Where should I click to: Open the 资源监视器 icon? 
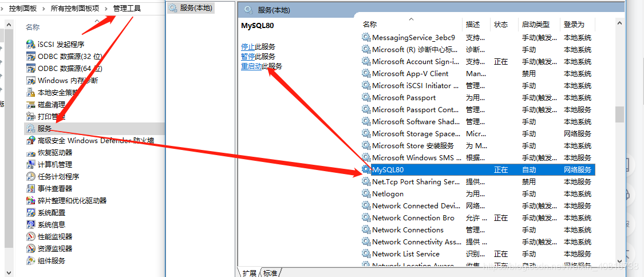pos(31,249)
